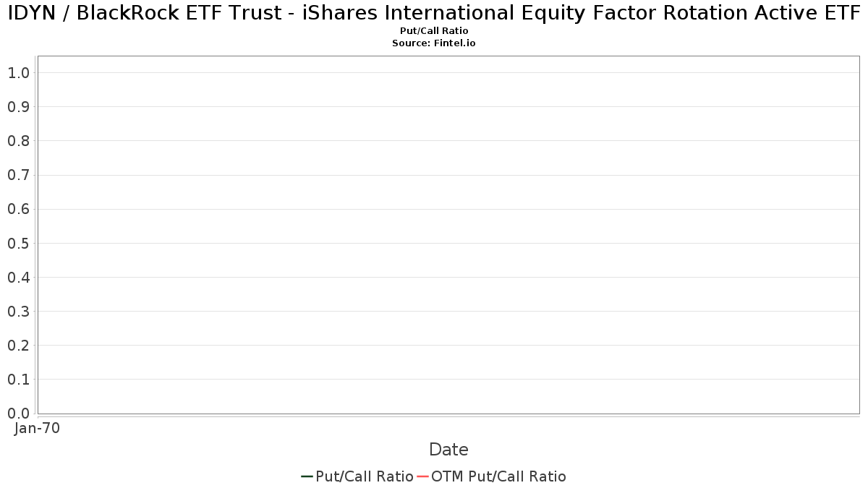Select the 0.8 y-axis tick label
Screen dimensions: 868x488
click(18, 141)
